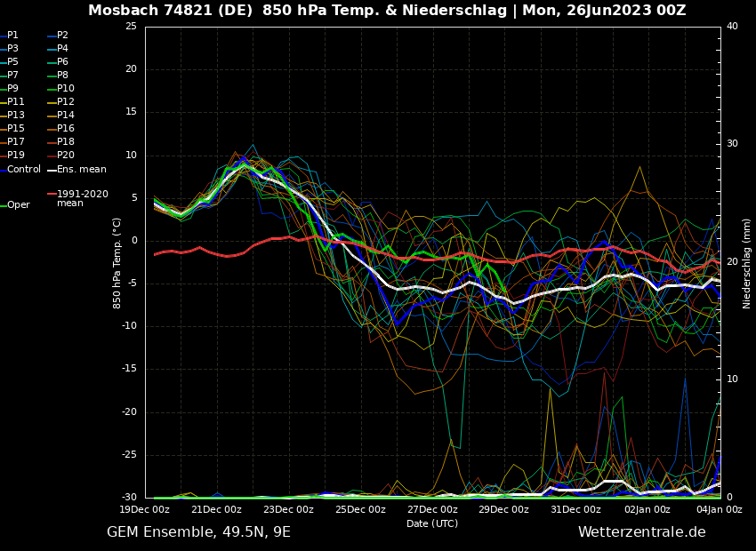Viewport: 756px width, 551px height.
Task: Select the 19Dec 00z date tick
Action: tap(145, 509)
